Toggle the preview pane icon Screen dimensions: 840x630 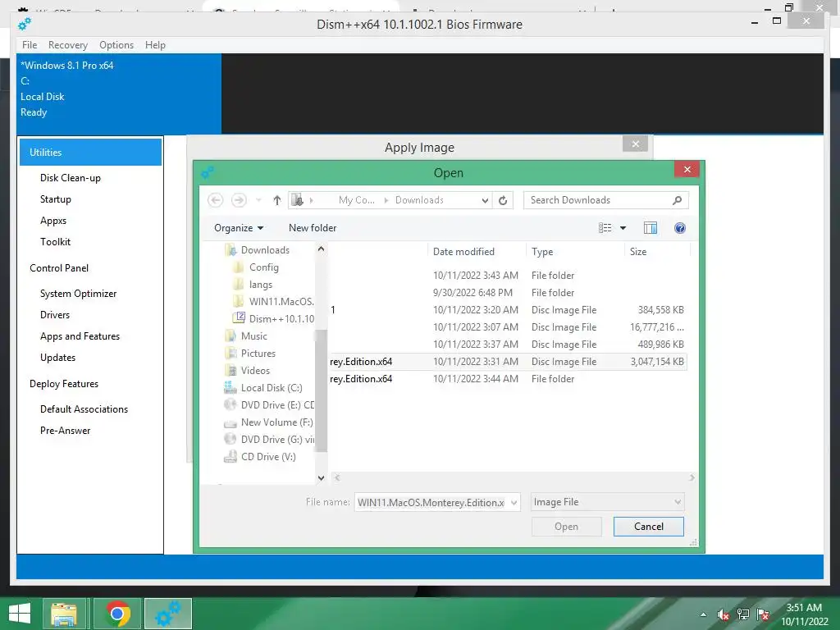651,228
